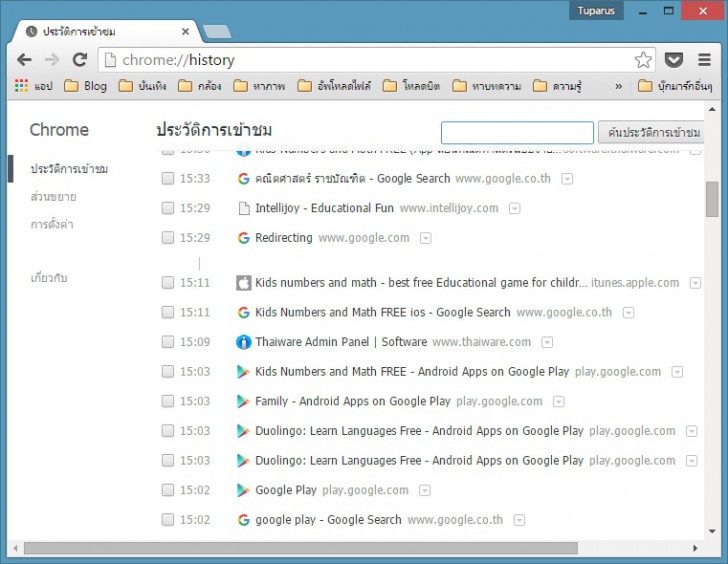Image resolution: width=728 pixels, height=564 pixels.
Task: Expand dropdown for Thaiware Admin Panel entry
Action: (x=547, y=343)
